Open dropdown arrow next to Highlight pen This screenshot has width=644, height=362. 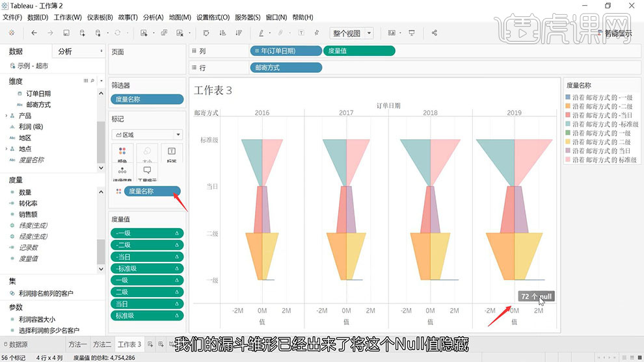point(270,33)
